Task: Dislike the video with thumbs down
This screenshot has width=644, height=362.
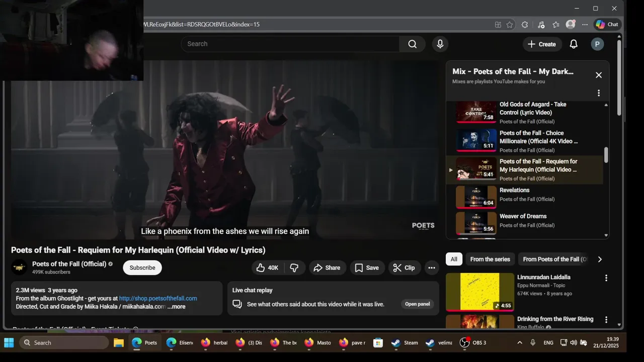Action: (294, 268)
